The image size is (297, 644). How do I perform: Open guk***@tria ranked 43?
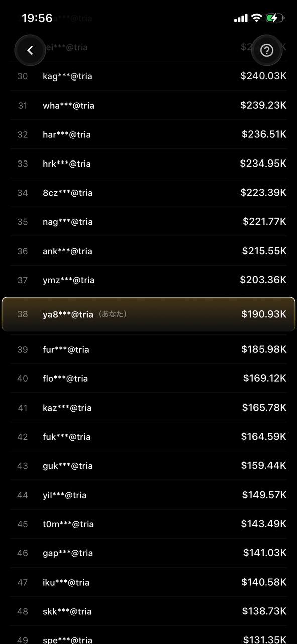tap(148, 466)
